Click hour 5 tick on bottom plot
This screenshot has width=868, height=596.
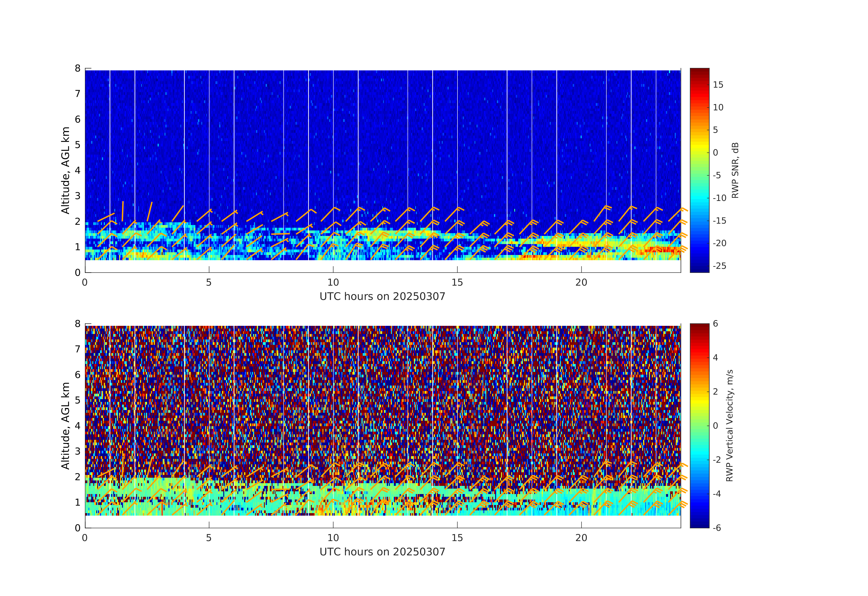[x=209, y=538]
